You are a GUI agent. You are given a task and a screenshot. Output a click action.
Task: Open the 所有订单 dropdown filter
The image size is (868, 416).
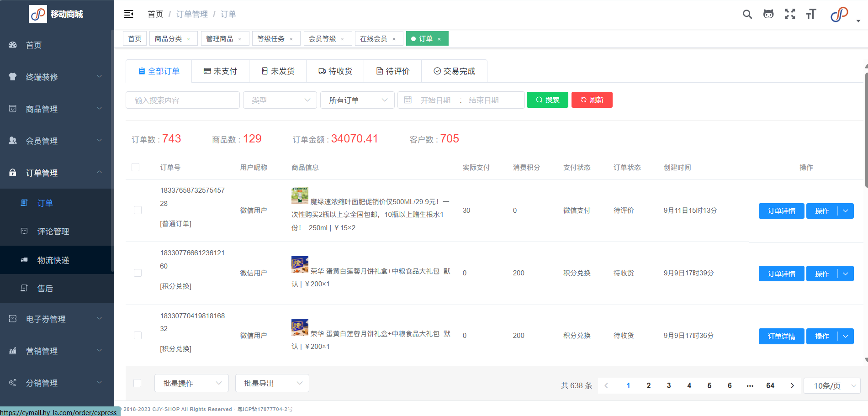[357, 100]
